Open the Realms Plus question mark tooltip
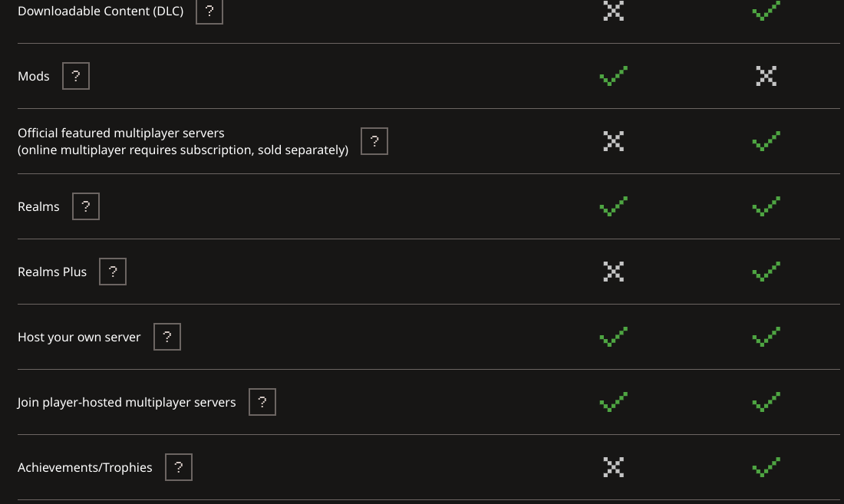 coord(113,272)
